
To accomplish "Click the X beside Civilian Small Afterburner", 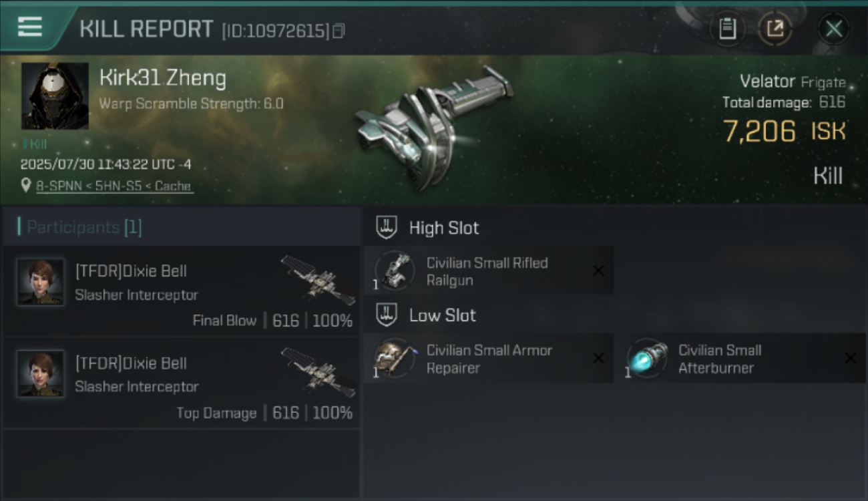I will point(850,358).
